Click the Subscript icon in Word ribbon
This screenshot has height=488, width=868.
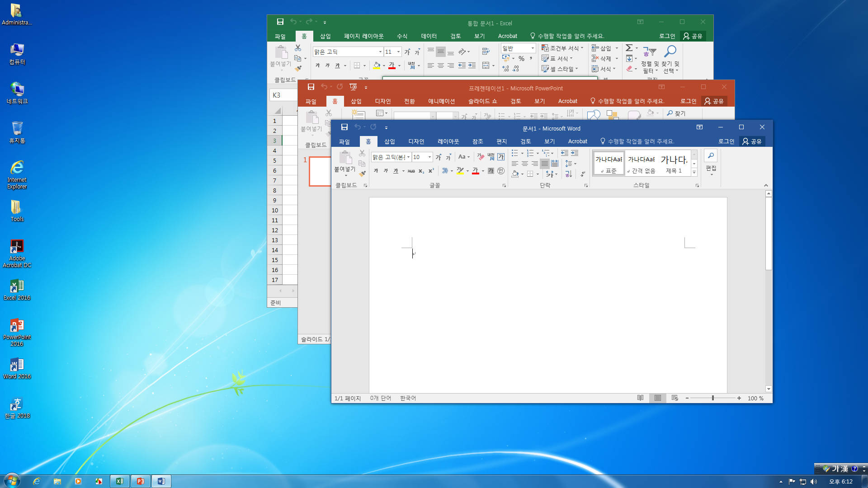(421, 171)
